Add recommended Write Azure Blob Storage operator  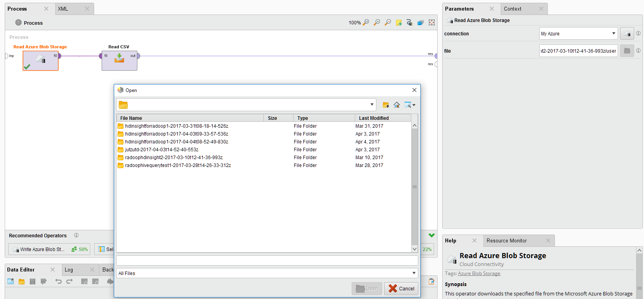[x=49, y=249]
